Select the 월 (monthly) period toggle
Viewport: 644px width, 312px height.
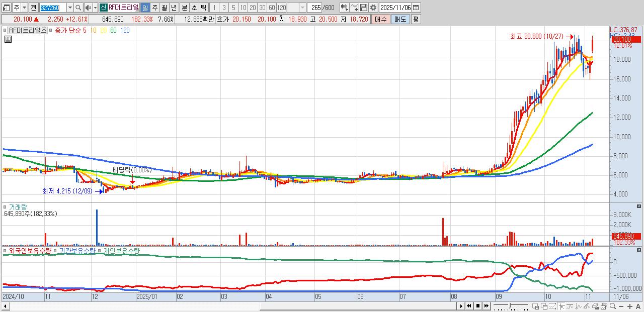pos(165,8)
